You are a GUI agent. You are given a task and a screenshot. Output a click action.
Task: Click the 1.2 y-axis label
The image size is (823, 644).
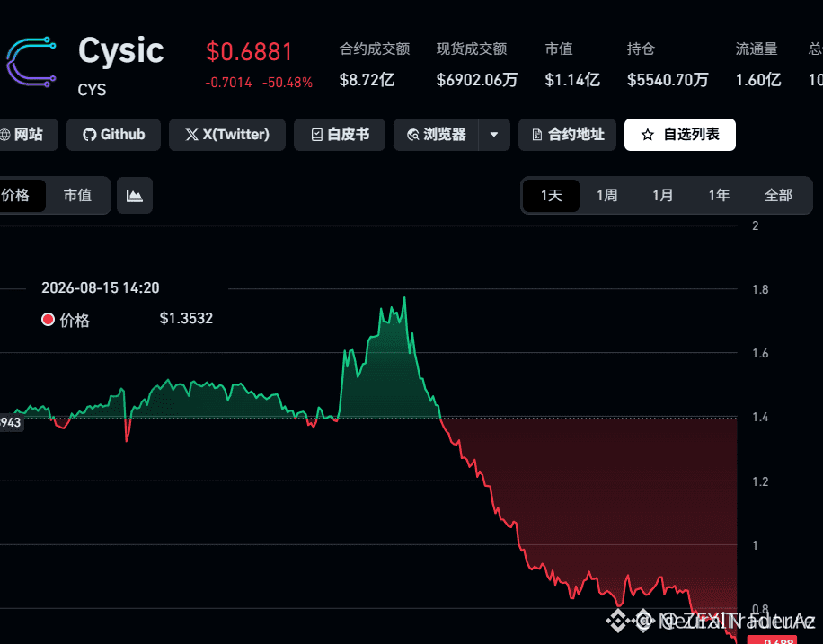(760, 481)
